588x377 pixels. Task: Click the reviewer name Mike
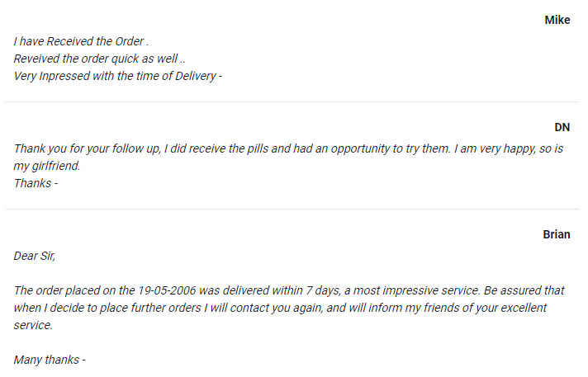click(557, 20)
